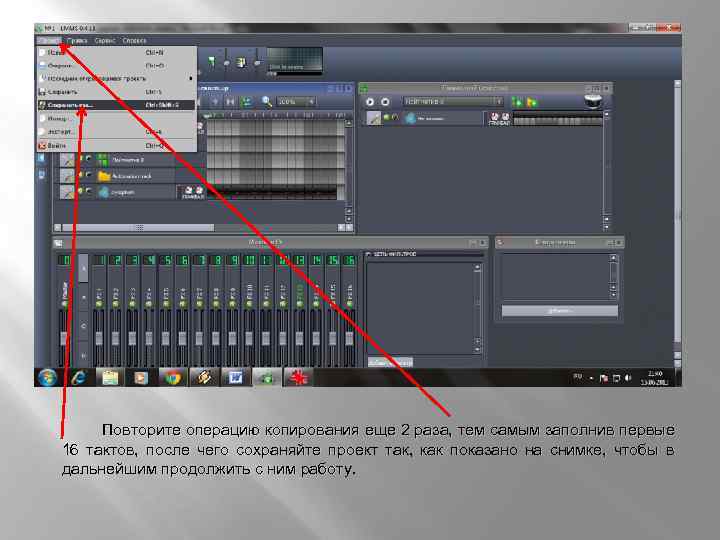Choose the Ctrl+S save entry
The height and width of the screenshot is (540, 720).
point(117,92)
